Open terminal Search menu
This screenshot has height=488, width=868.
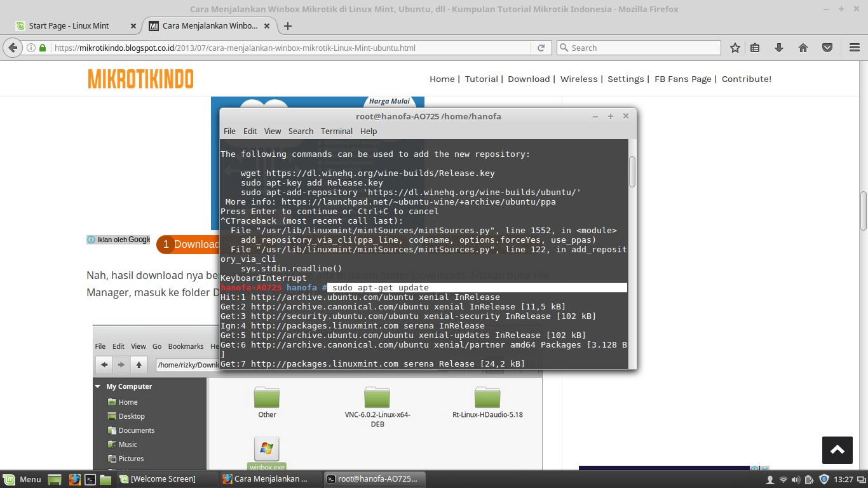(x=301, y=131)
